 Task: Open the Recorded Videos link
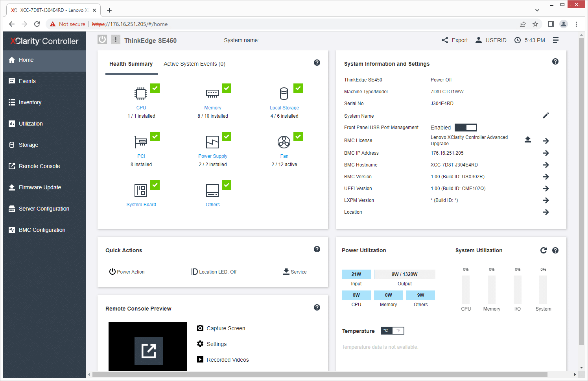click(x=228, y=360)
